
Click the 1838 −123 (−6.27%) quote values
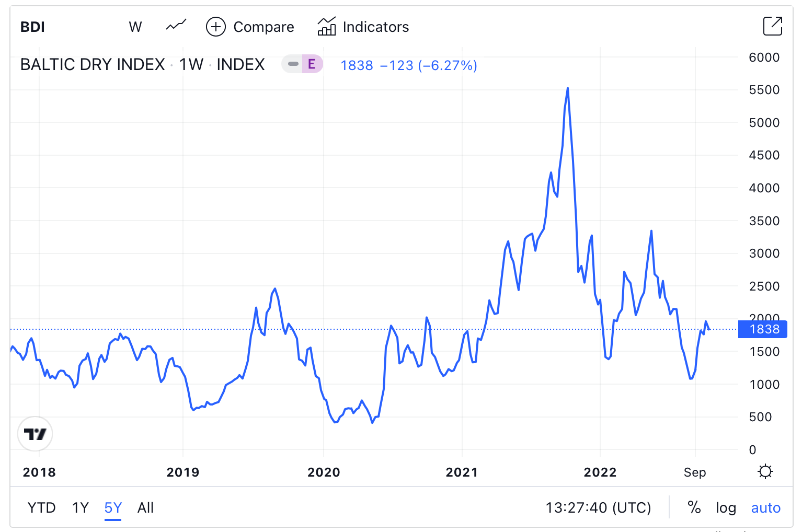409,65
